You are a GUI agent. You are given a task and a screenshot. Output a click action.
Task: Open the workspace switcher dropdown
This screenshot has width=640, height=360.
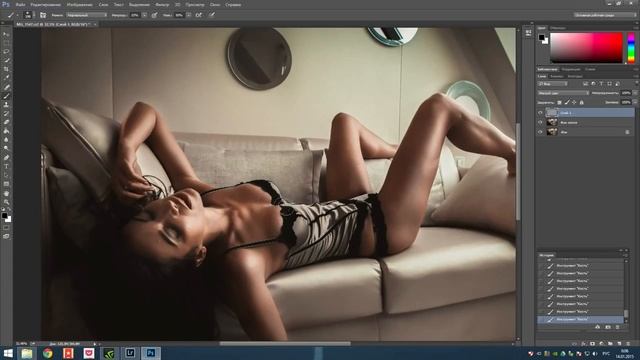604,15
